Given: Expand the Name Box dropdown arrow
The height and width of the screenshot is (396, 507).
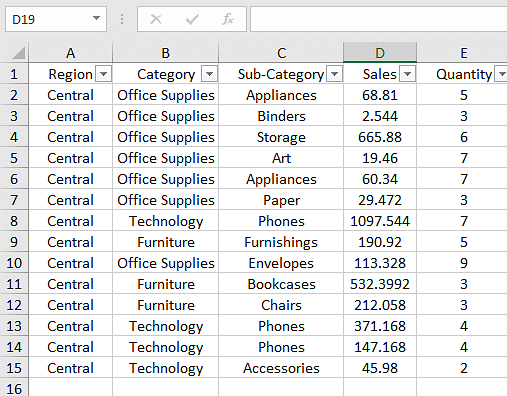Looking at the screenshot, I should coord(96,18).
